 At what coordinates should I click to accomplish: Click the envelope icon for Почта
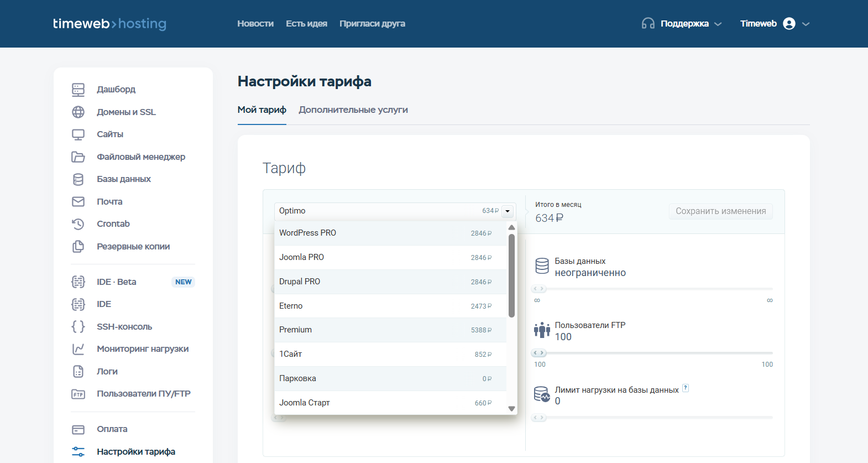point(79,202)
